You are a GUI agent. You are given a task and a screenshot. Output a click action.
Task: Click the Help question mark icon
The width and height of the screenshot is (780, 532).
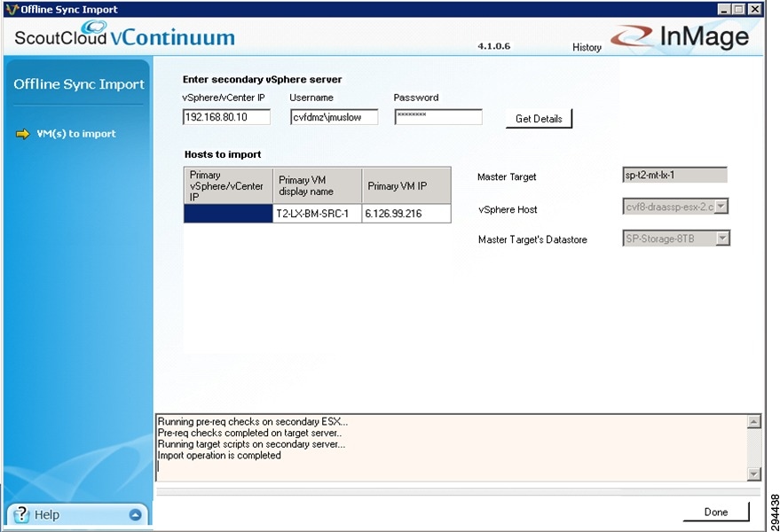click(x=21, y=514)
